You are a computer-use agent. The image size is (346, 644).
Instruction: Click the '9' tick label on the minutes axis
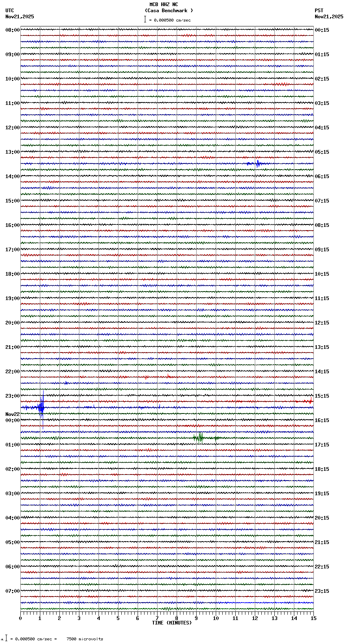pos(196,618)
